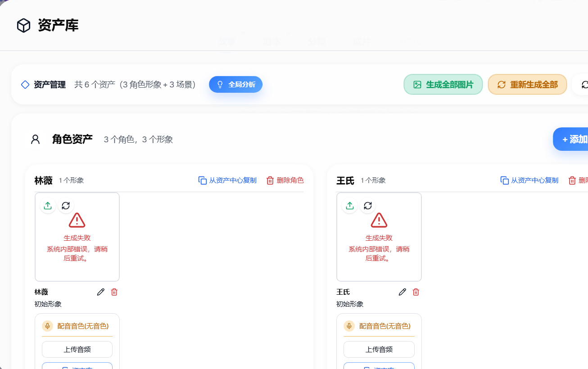
Task: Edit 王氏 appearance with the pencil icon
Action: [x=403, y=292]
